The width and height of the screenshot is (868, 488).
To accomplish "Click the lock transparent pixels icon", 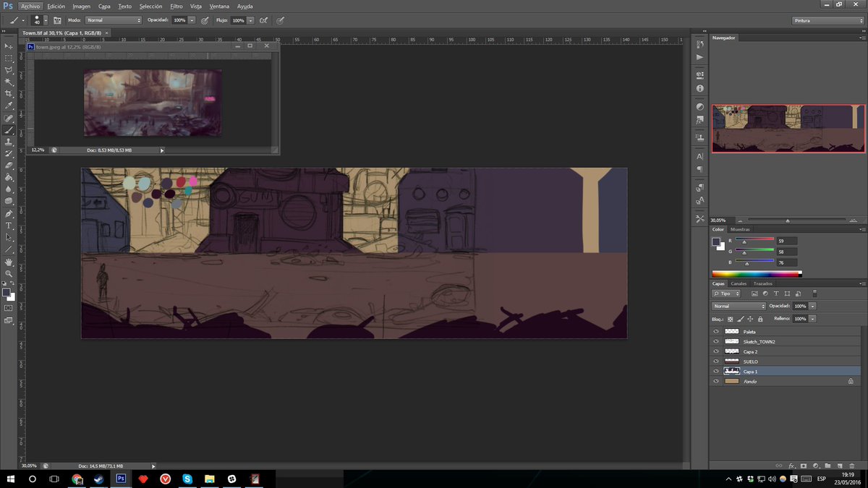I will coord(730,318).
